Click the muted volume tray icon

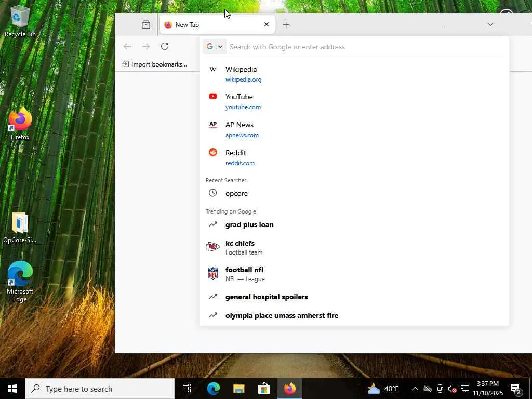pyautogui.click(x=453, y=389)
